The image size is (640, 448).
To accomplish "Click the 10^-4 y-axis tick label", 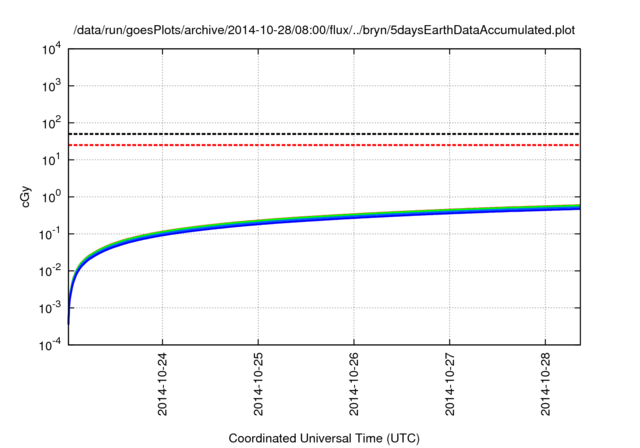I will point(50,345).
